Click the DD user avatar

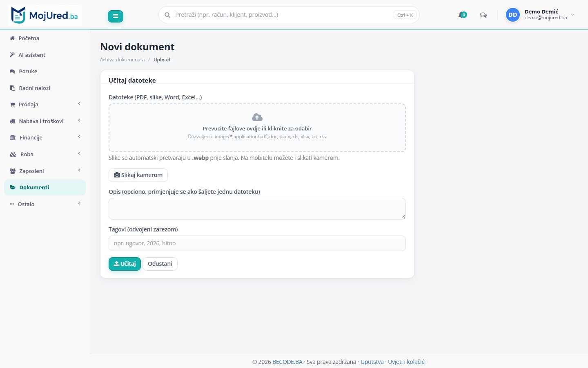coord(513,15)
